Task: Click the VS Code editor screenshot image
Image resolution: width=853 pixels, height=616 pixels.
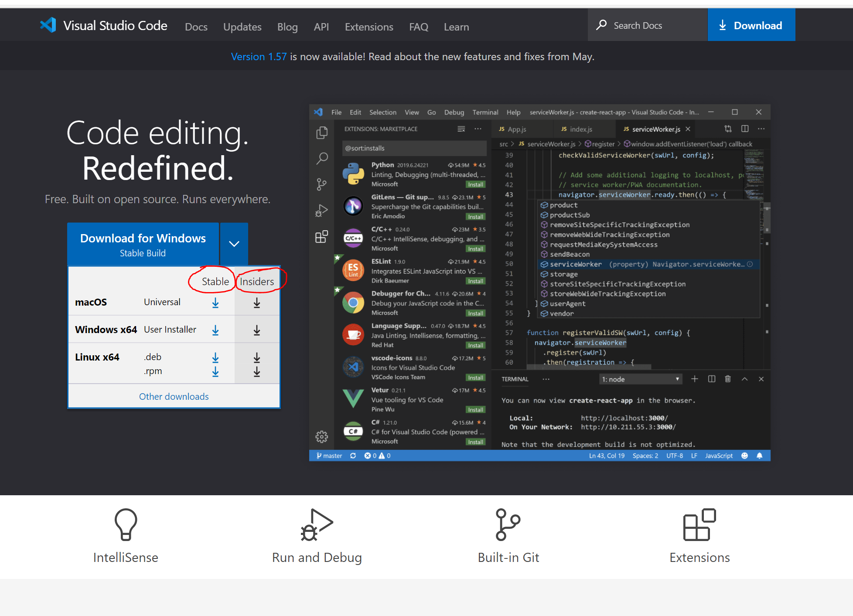Action: (539, 282)
